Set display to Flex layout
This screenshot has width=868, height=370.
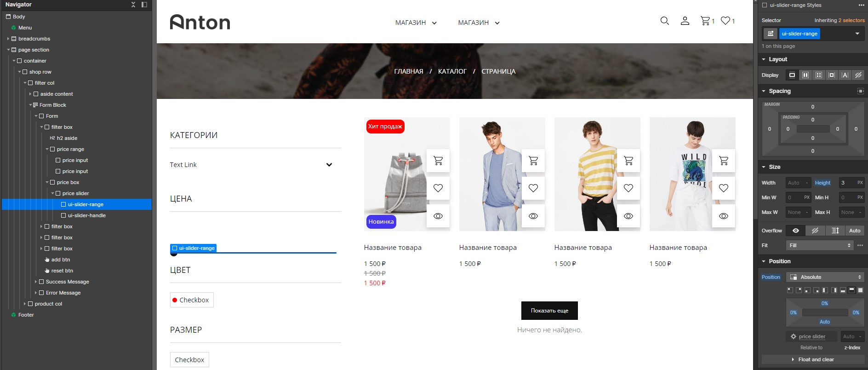click(805, 75)
